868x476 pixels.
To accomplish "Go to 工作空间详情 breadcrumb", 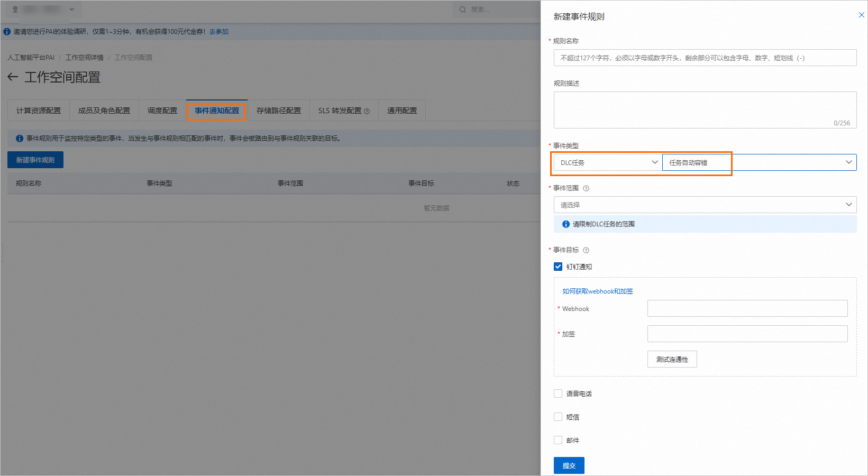I will (x=85, y=58).
